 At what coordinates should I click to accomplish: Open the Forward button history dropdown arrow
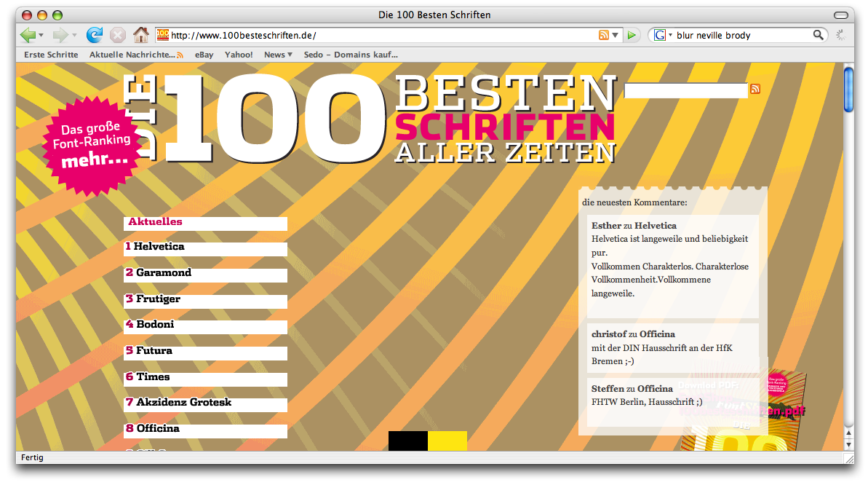73,36
